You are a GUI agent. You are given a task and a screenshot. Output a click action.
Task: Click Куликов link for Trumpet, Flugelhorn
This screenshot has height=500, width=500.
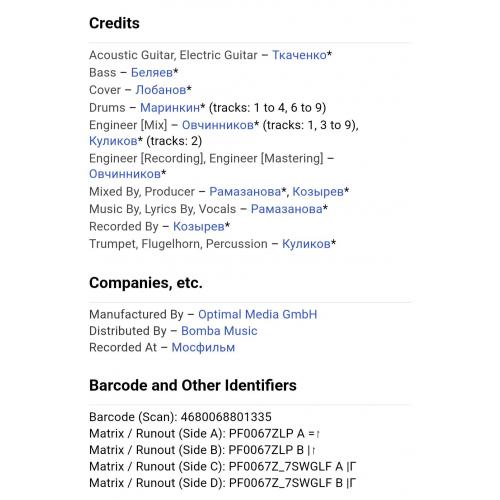tap(306, 244)
